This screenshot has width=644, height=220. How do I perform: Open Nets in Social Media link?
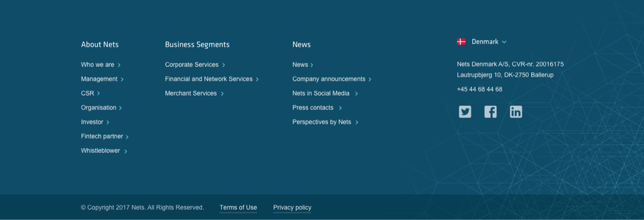pos(321,93)
